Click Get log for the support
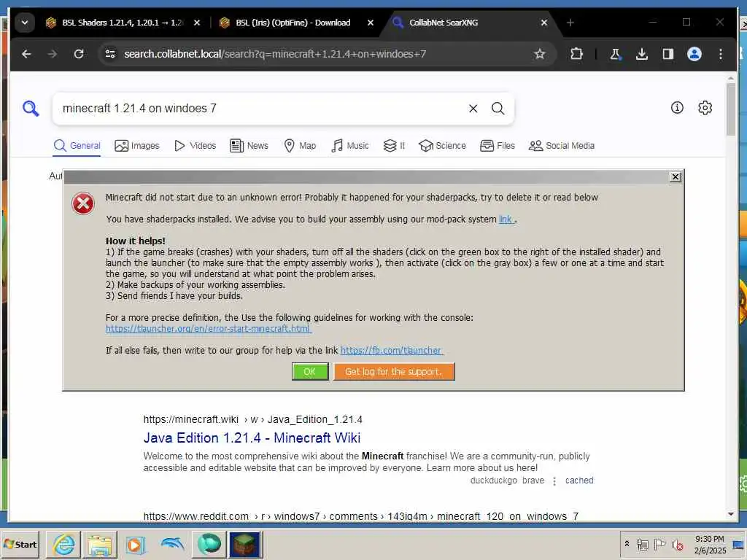This screenshot has height=560, width=747. 394,371
